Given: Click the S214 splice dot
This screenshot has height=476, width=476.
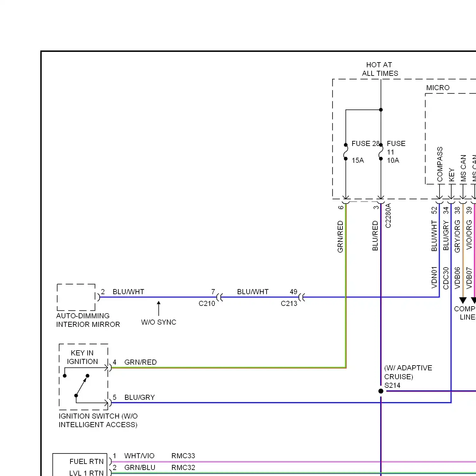Looking at the screenshot, I should [x=381, y=391].
